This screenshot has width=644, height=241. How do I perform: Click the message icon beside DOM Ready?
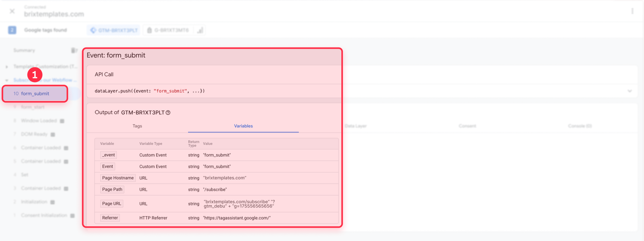(53, 135)
